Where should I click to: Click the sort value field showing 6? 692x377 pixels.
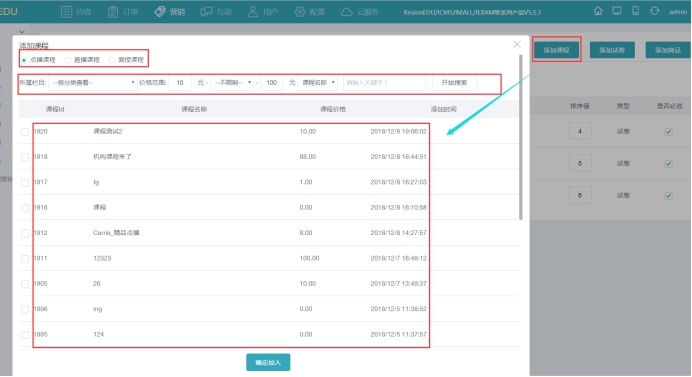(x=579, y=195)
